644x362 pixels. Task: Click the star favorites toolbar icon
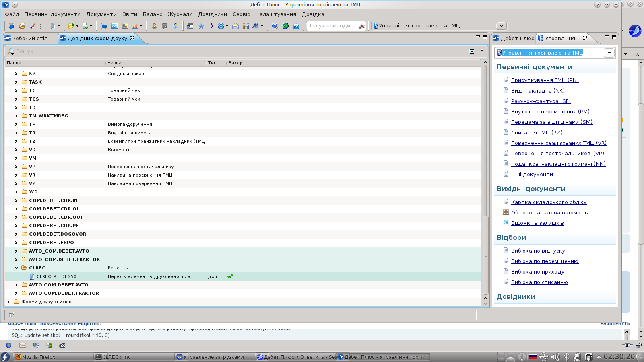[x=200, y=26]
